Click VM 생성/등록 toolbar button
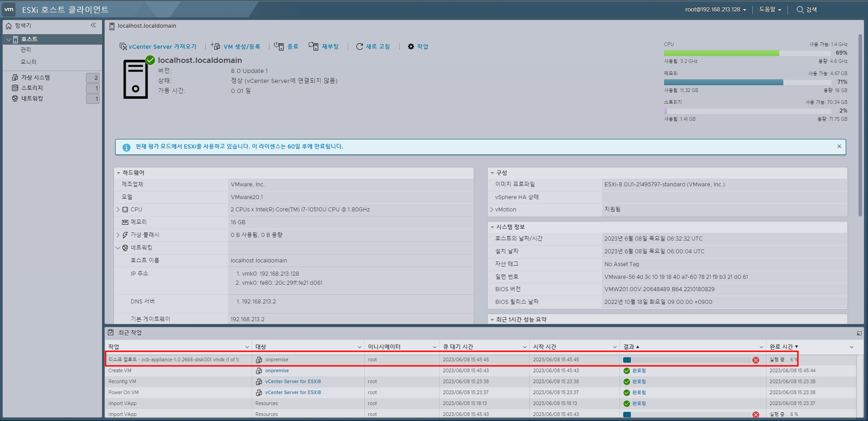 pyautogui.click(x=236, y=46)
